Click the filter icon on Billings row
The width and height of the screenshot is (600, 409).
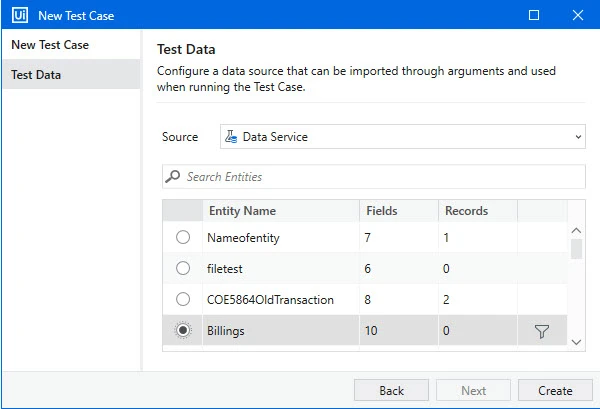[541, 331]
